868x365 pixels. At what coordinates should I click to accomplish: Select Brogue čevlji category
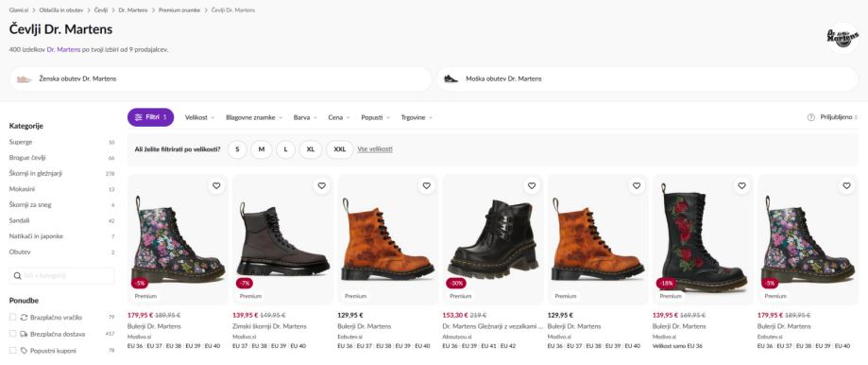27,158
